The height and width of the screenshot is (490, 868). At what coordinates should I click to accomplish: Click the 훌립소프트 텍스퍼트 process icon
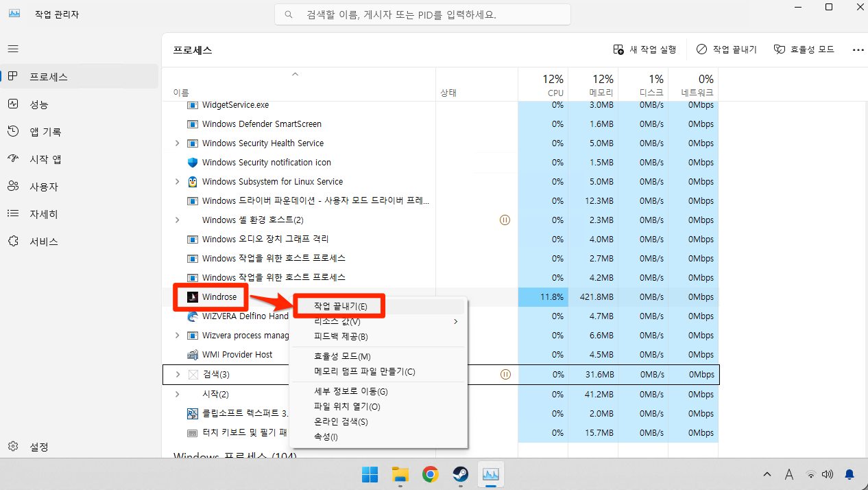pos(193,414)
